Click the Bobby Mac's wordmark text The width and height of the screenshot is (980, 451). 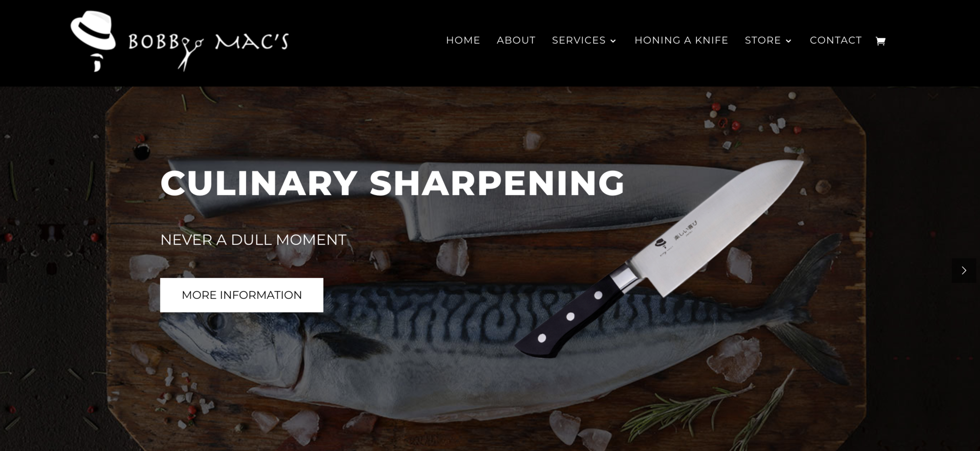[208, 42]
